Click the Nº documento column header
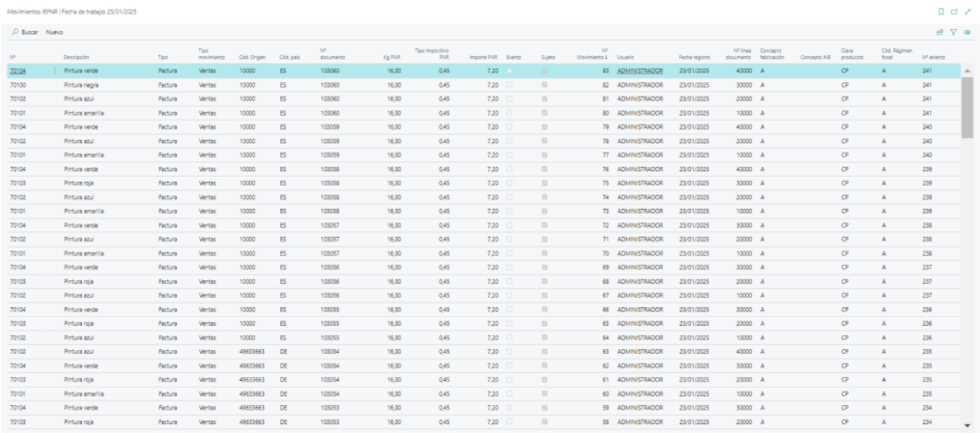The width and height of the screenshot is (980, 433). 331,54
